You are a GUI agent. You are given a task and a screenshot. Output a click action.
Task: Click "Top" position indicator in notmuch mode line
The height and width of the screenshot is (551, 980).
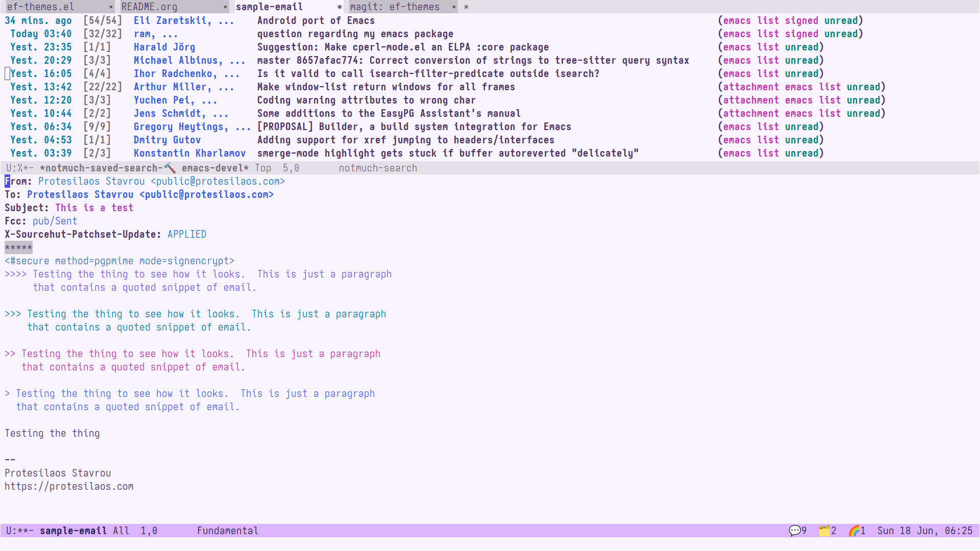pos(263,168)
